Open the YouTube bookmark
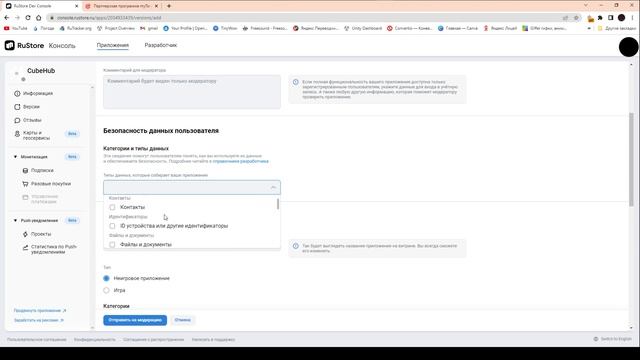This screenshot has height=360, width=640. [x=16, y=28]
